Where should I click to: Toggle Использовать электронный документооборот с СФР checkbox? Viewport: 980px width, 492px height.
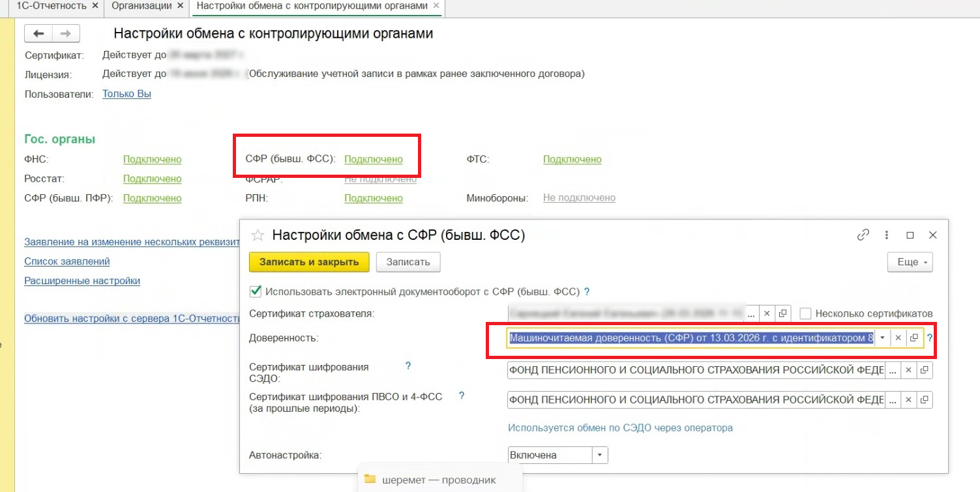(x=256, y=291)
